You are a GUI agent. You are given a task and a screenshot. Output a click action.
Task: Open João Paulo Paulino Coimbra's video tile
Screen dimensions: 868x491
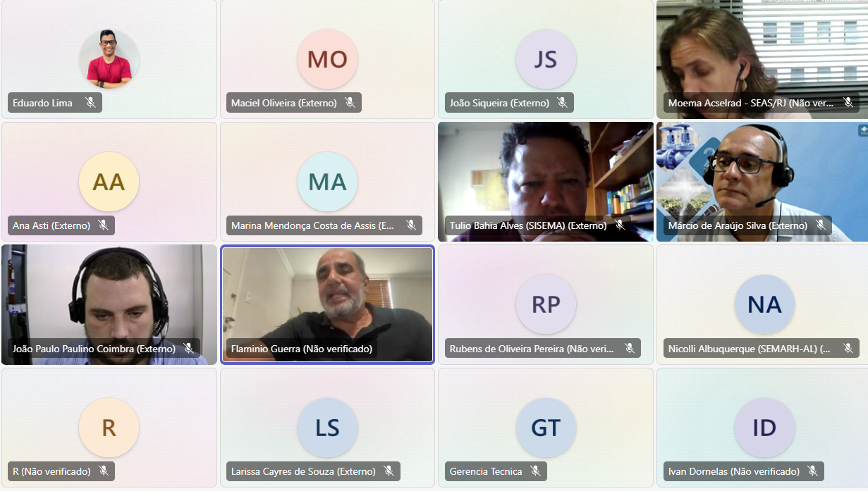pos(109,304)
